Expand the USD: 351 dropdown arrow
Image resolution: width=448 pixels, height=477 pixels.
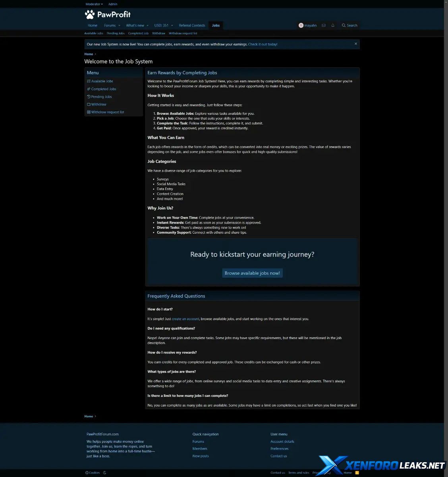point(172,25)
